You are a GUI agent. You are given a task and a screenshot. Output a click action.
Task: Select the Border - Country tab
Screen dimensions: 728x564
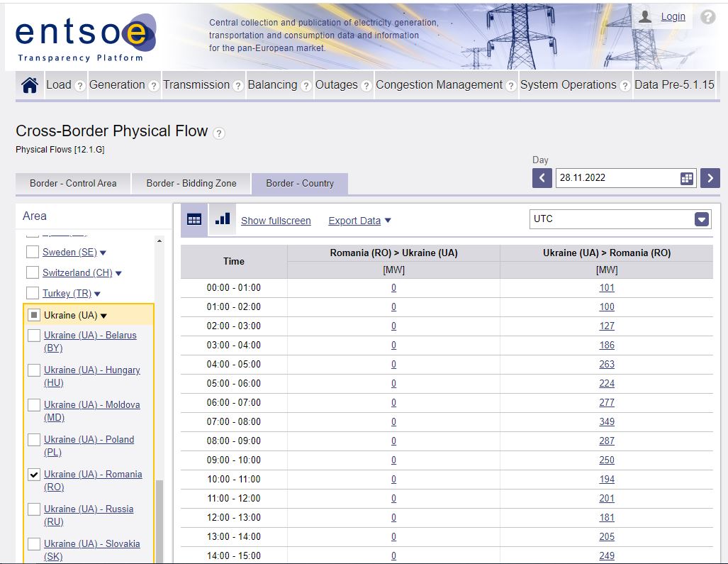click(300, 183)
